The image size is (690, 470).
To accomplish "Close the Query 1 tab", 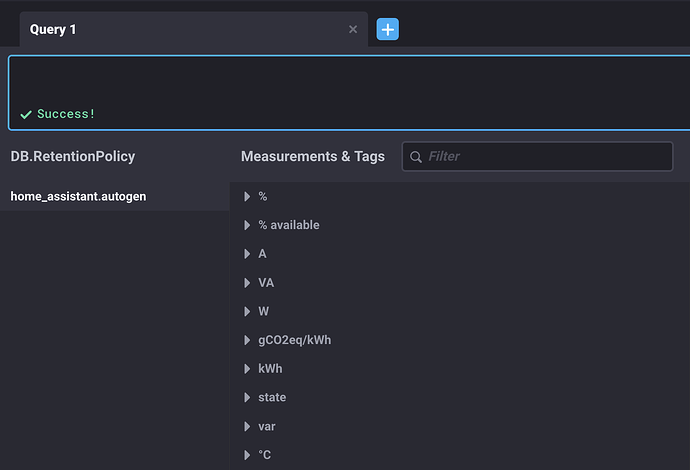I will pos(353,29).
